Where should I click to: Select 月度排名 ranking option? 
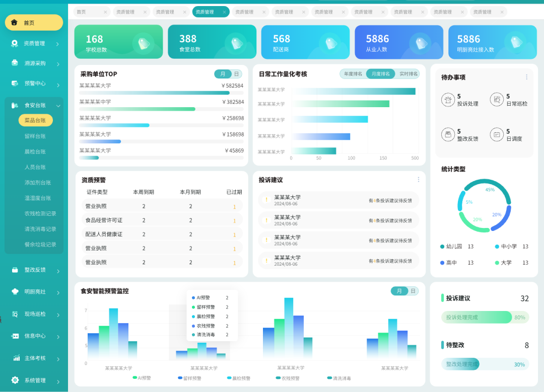tap(381, 74)
